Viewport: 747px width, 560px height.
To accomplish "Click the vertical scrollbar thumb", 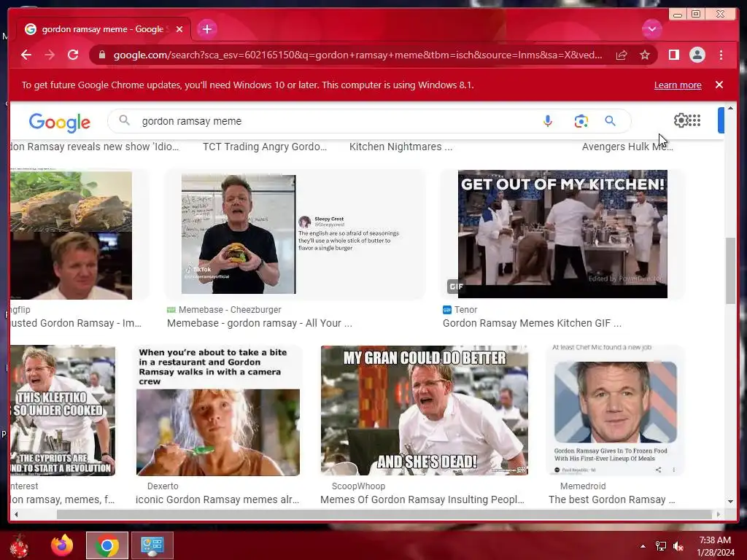I will pos(730,271).
